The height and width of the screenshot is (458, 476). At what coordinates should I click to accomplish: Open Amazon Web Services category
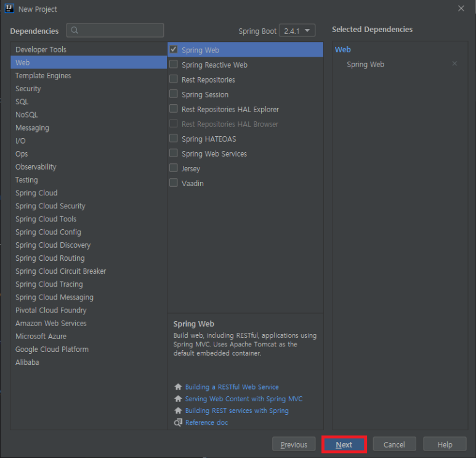(x=89, y=324)
